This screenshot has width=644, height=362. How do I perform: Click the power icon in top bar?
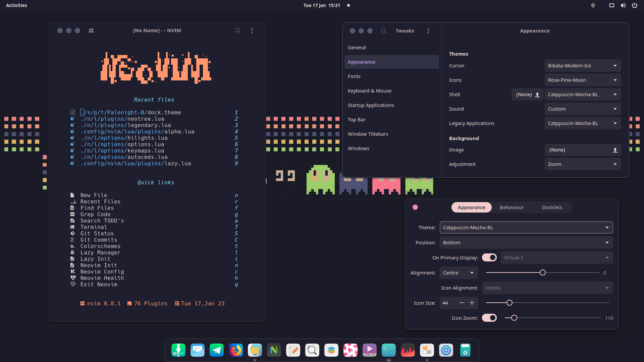[x=635, y=5]
